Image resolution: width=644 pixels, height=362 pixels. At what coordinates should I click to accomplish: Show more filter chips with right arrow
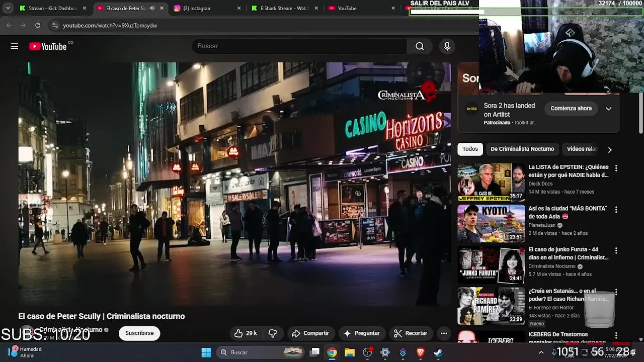(609, 149)
